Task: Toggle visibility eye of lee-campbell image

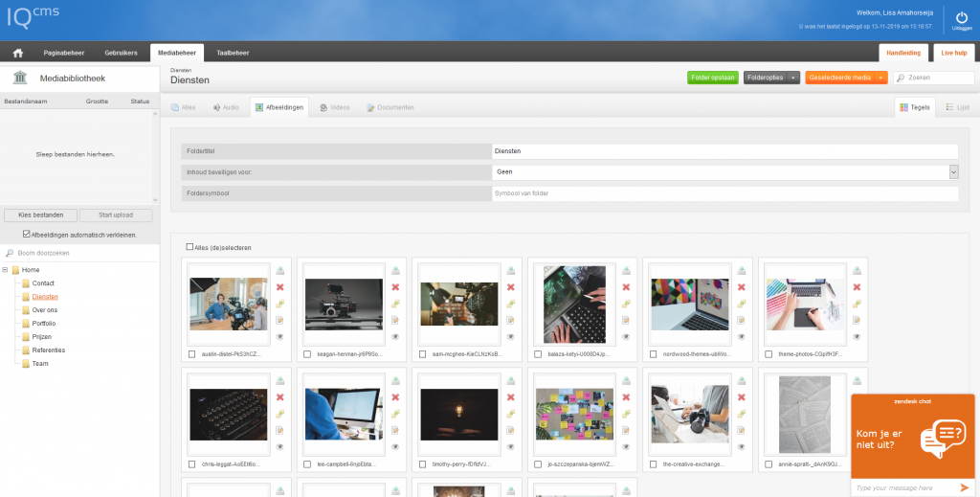Action: point(395,447)
